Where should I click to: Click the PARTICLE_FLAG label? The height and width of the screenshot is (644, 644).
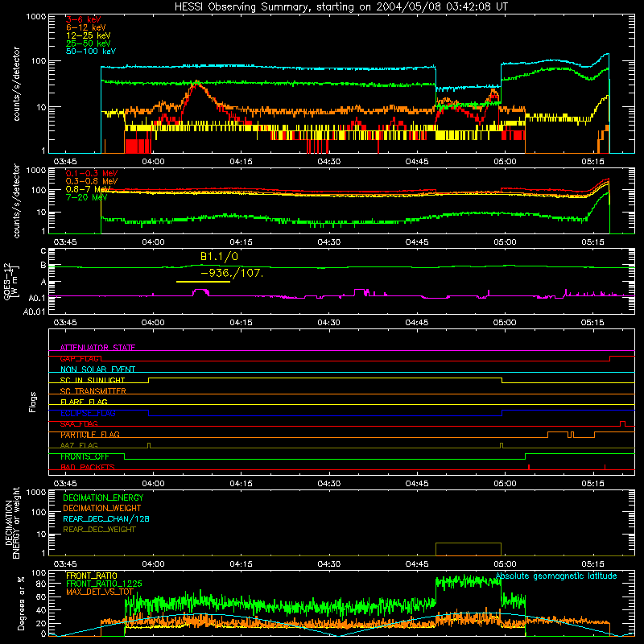tap(90, 435)
